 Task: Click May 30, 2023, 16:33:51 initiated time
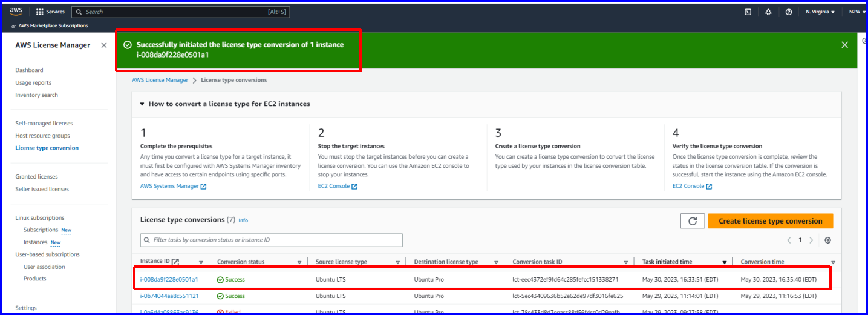click(680, 280)
